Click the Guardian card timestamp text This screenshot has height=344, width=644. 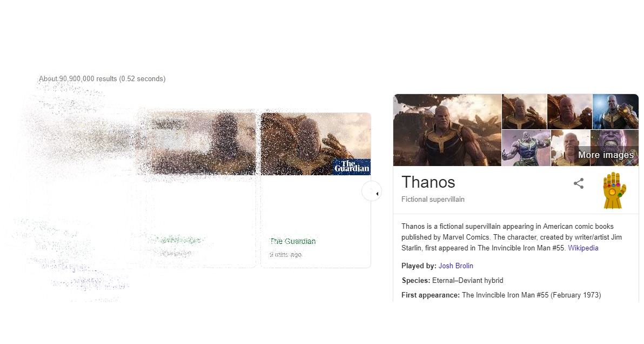pos(285,255)
